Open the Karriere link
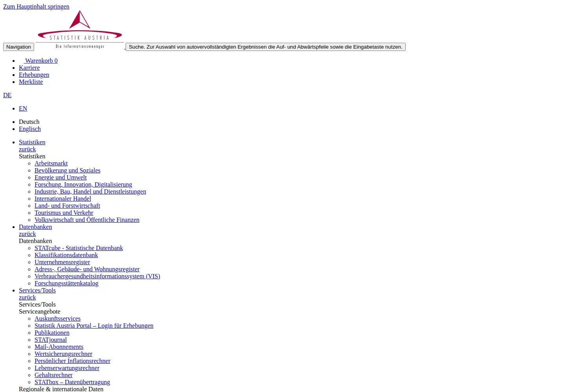565x392 pixels. coord(29,68)
